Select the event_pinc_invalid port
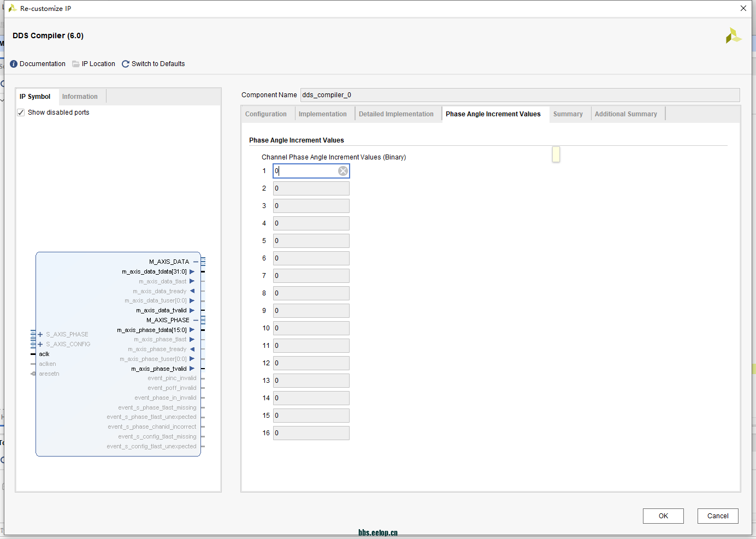This screenshot has height=539, width=756. click(172, 378)
